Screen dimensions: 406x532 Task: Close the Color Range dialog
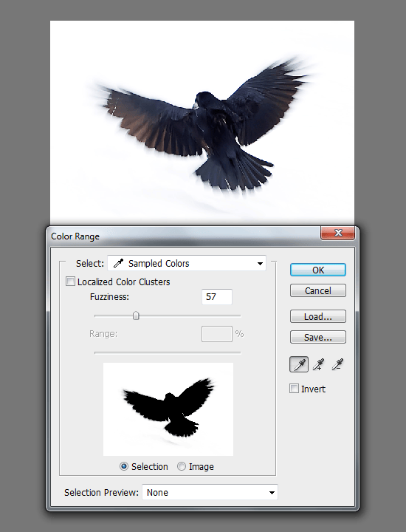click(337, 233)
